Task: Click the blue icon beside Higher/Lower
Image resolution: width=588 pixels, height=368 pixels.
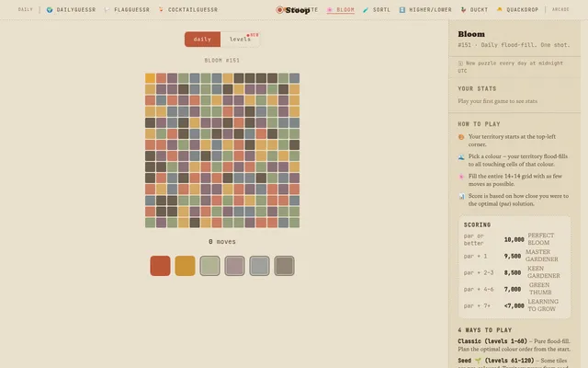Action: tap(402, 10)
